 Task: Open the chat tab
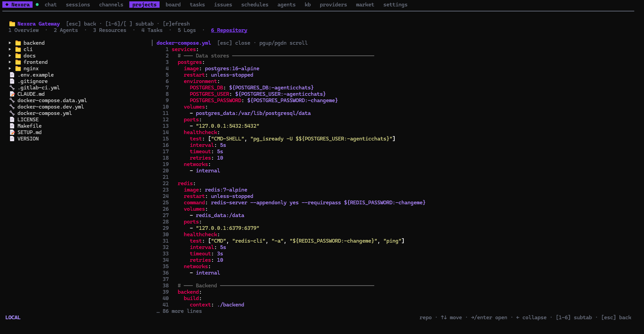(51, 5)
